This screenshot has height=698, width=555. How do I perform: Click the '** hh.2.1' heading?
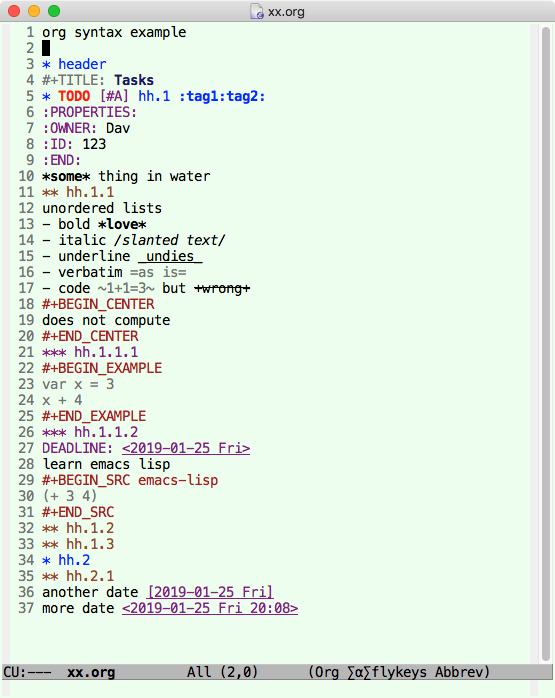point(78,577)
